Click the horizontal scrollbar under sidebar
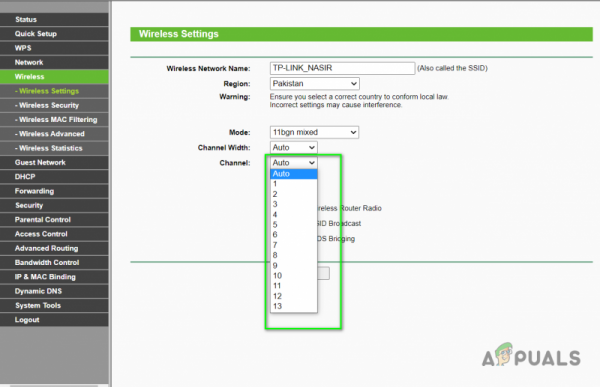This screenshot has height=387, width=600. pos(54,385)
